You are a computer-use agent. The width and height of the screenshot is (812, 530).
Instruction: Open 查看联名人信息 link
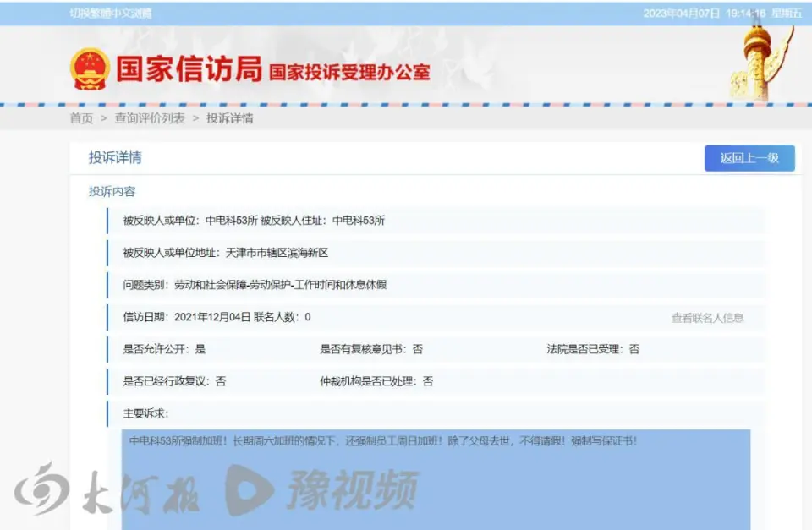[707, 318]
